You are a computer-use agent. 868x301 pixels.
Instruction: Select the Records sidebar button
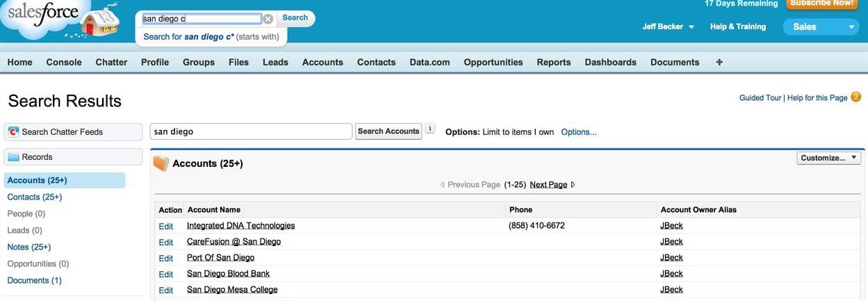coord(73,157)
